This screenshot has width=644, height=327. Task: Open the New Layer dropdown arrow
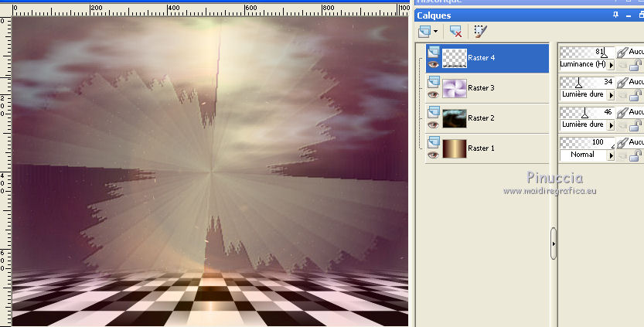435,31
